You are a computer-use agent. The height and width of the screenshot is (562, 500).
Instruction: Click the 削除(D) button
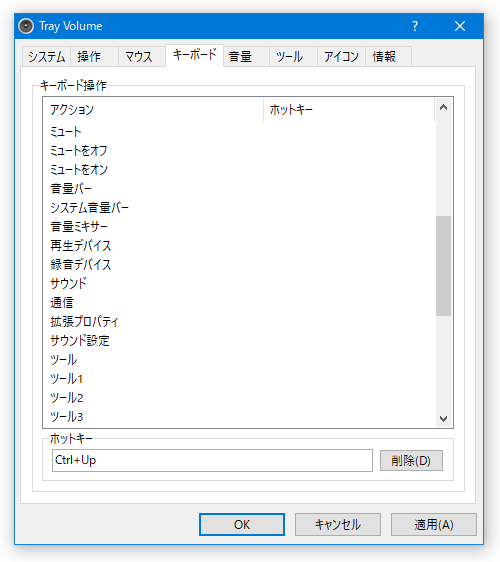click(x=411, y=461)
